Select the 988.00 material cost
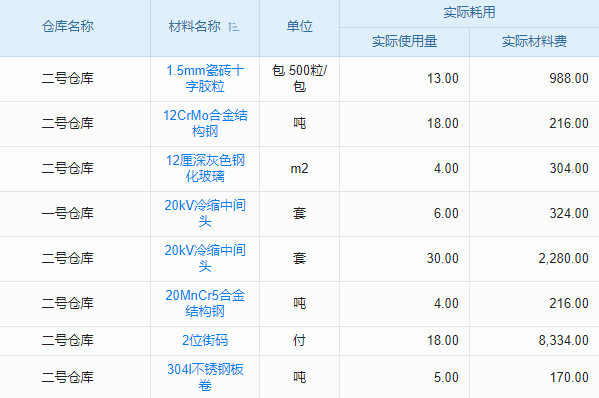 click(569, 78)
